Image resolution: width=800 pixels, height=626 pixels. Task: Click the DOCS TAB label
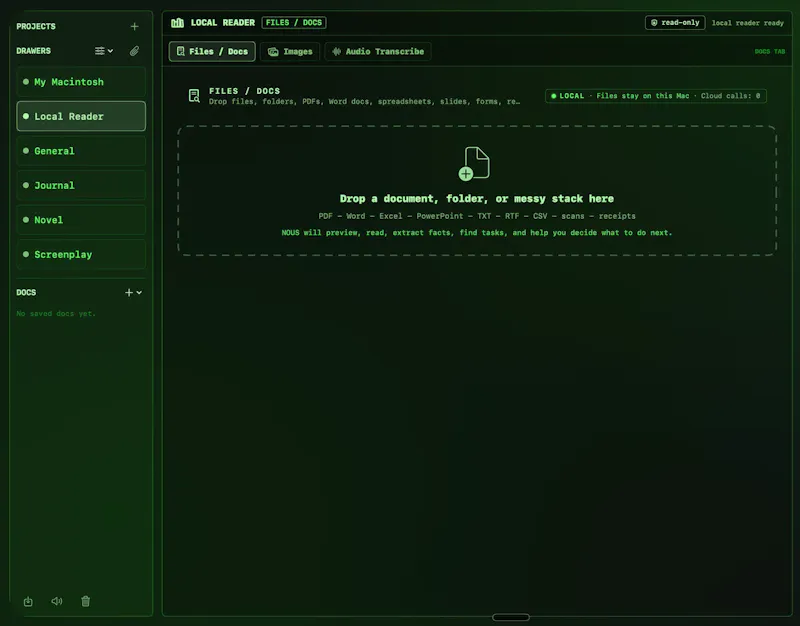tap(770, 52)
